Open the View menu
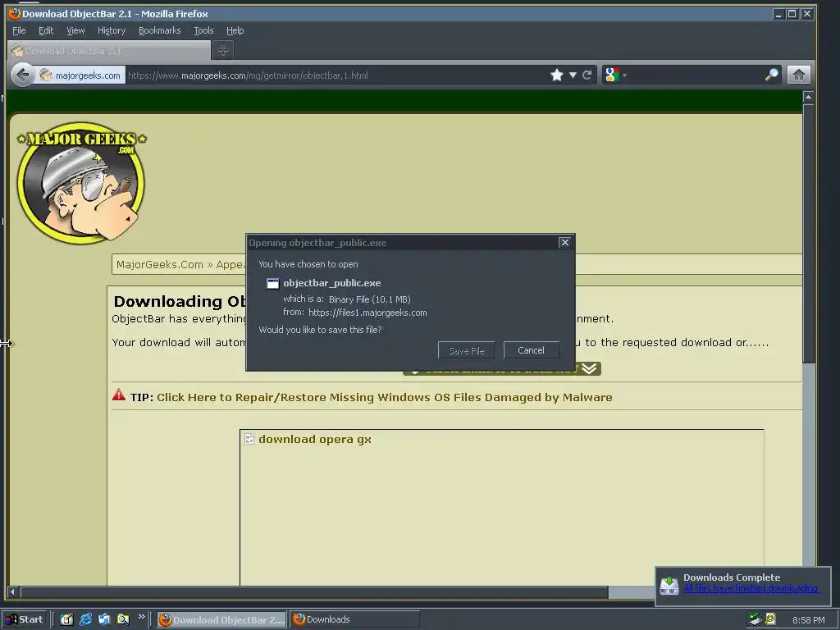This screenshot has height=630, width=840. pyautogui.click(x=75, y=30)
